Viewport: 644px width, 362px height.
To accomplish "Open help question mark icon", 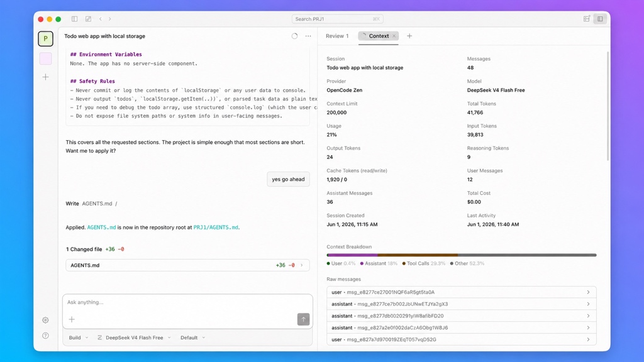I will 45,336.
